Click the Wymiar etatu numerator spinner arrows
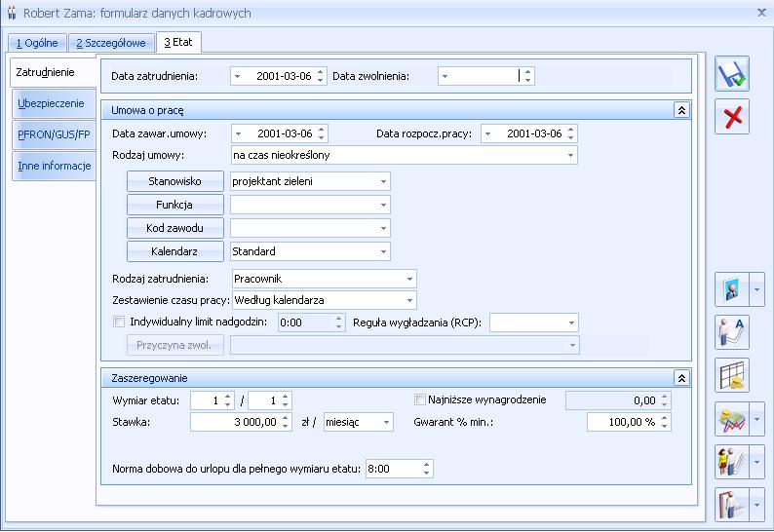774x532 pixels. coord(227,400)
